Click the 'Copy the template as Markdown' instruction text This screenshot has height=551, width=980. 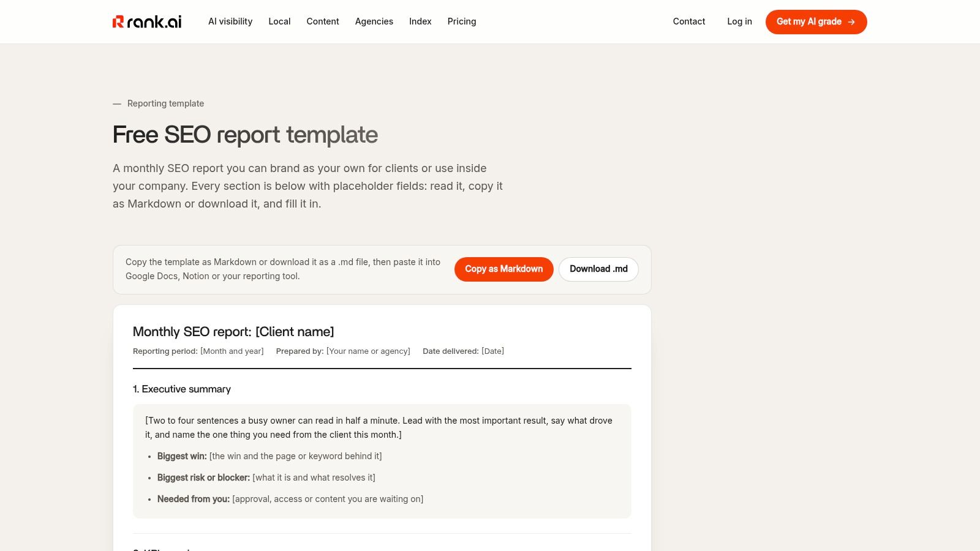click(x=283, y=269)
